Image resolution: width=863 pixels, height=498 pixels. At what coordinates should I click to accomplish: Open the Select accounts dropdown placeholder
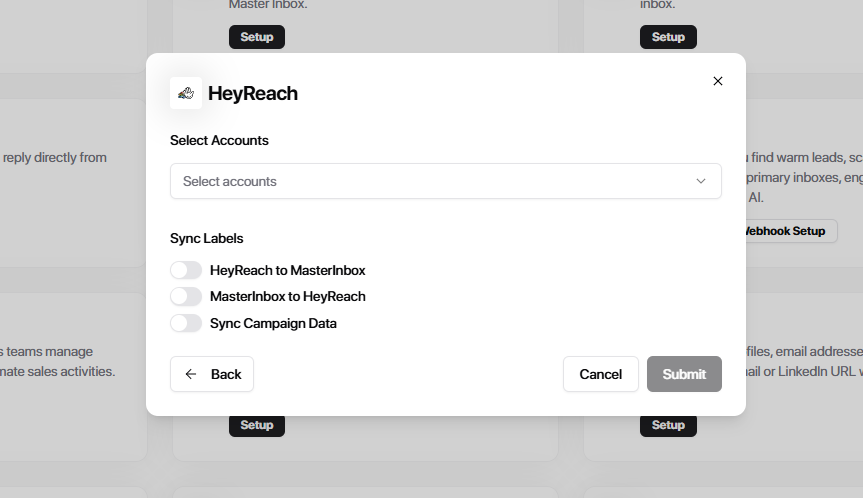230,181
